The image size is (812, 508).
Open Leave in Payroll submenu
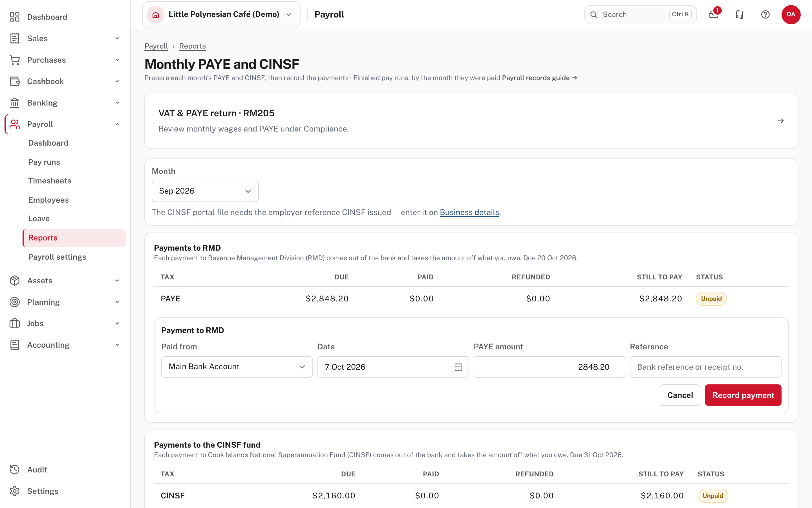pyautogui.click(x=39, y=219)
